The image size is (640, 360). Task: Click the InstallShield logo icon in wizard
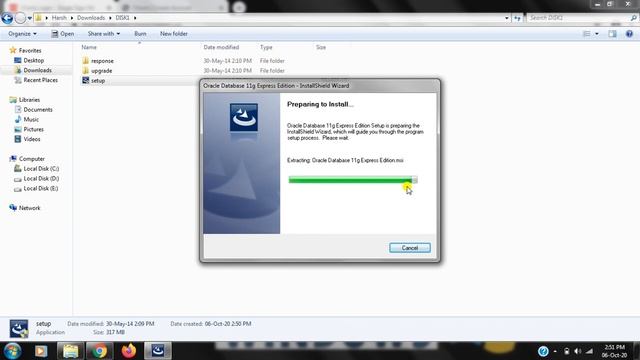click(x=244, y=118)
